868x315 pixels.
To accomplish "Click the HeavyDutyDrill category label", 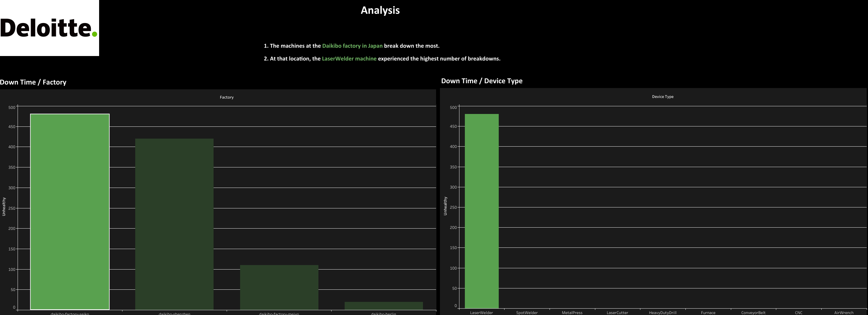I will [663, 313].
